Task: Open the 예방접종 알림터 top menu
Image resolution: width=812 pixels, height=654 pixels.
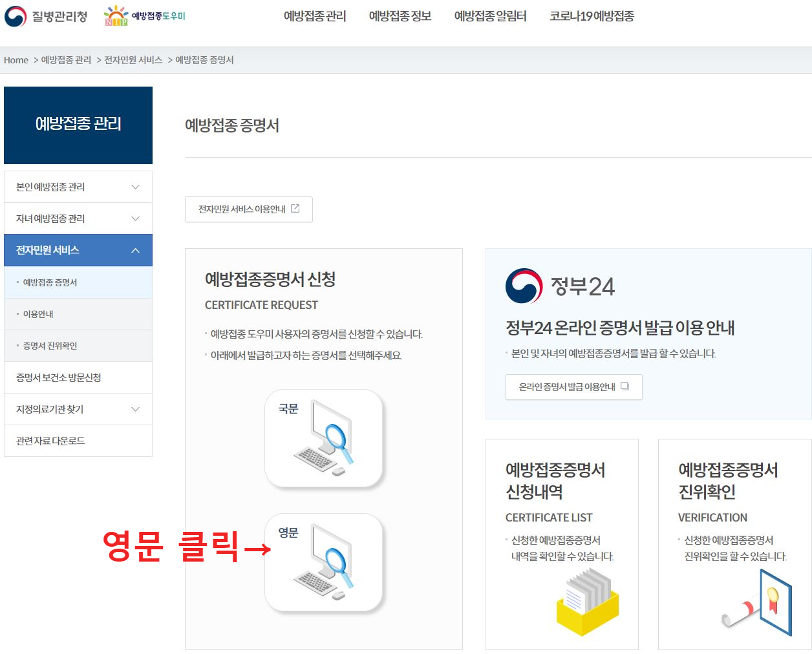Action: tap(491, 16)
